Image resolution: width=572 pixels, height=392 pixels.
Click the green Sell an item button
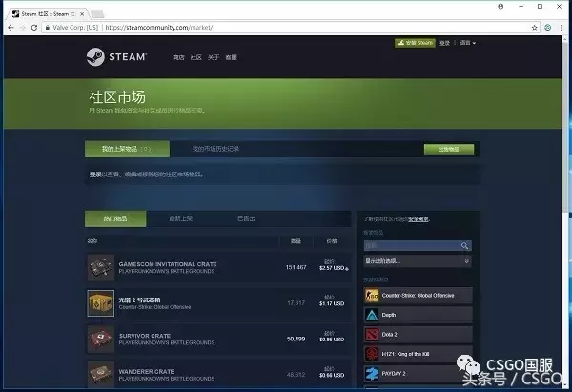pyautogui.click(x=449, y=149)
